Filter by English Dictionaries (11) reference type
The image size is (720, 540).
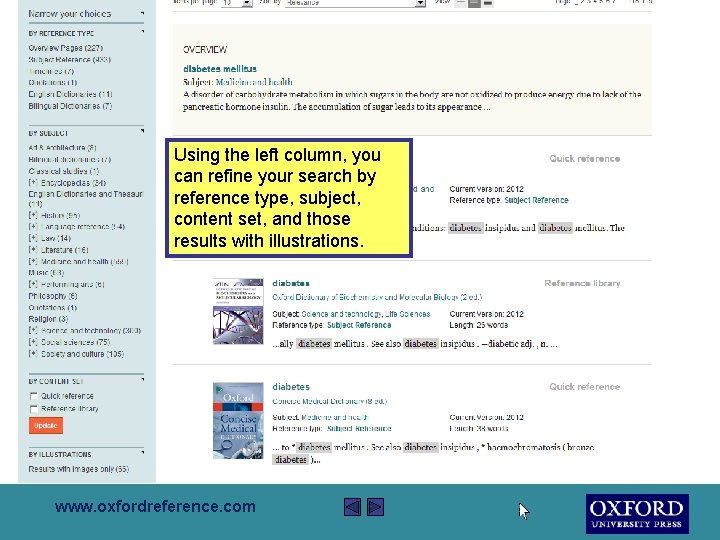(x=70, y=94)
